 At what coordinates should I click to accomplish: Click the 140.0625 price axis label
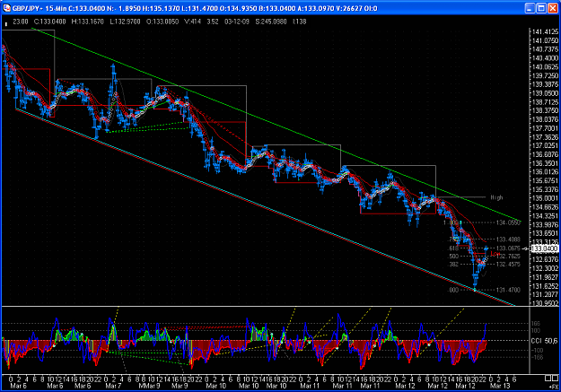tap(545, 67)
